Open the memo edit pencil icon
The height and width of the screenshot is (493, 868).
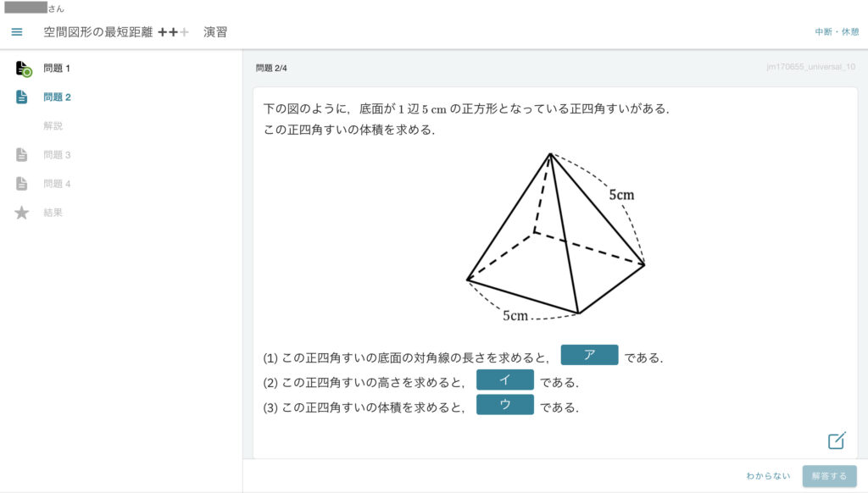[837, 440]
